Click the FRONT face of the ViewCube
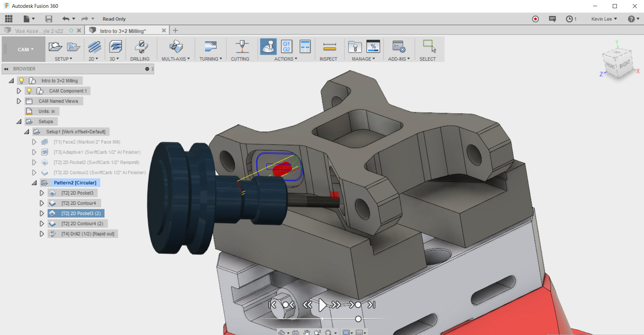Image resolution: width=644 pixels, height=335 pixels. point(610,66)
